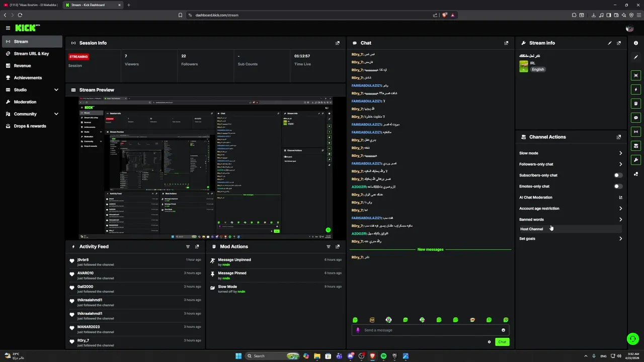Pop out the Stream info panel
644x362 pixels.
coord(619,43)
